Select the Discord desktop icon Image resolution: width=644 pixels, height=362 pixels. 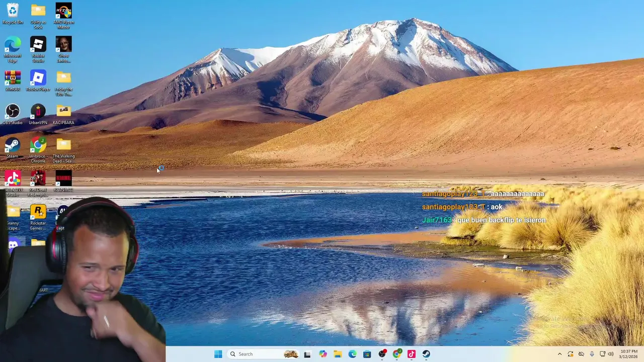click(x=13, y=244)
